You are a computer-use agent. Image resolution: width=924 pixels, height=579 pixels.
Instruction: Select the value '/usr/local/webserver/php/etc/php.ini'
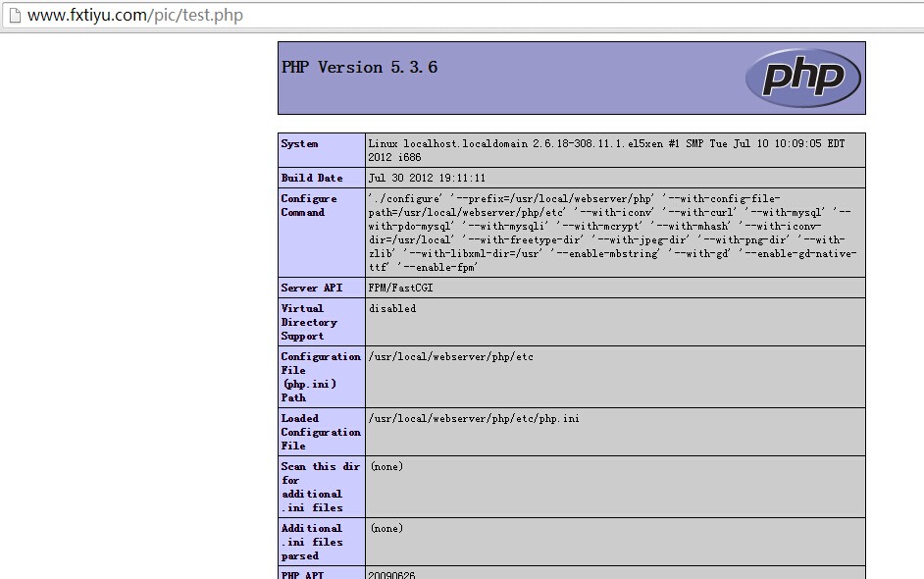(474, 419)
